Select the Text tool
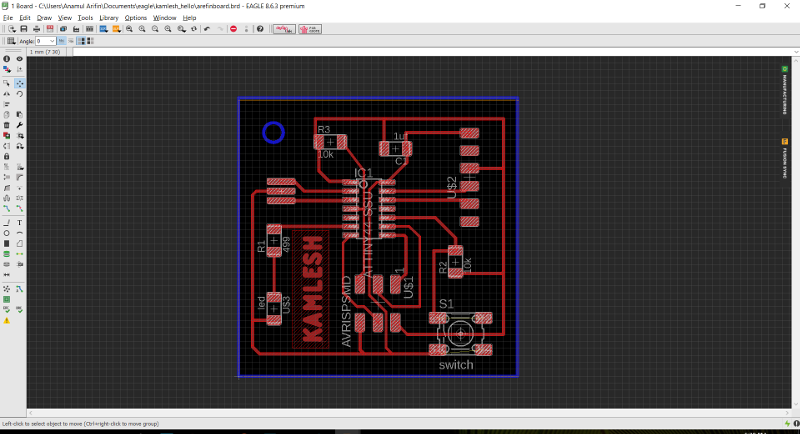800x434 pixels. (x=19, y=223)
